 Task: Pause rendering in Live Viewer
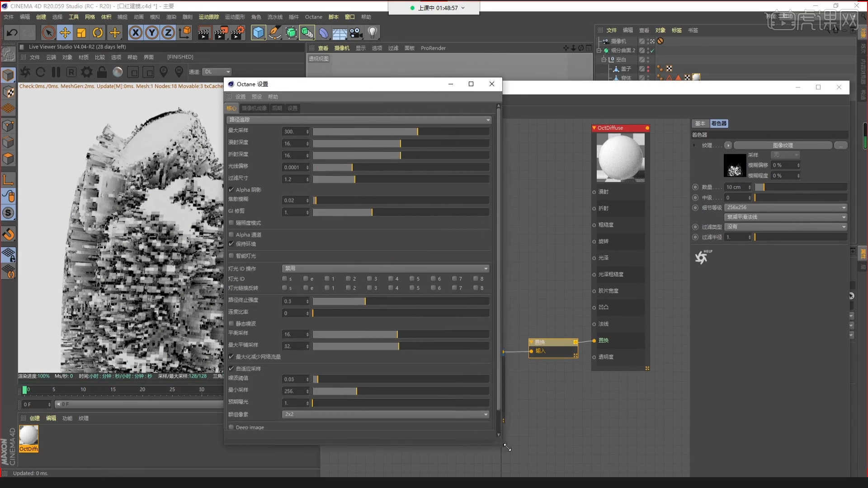click(x=56, y=72)
